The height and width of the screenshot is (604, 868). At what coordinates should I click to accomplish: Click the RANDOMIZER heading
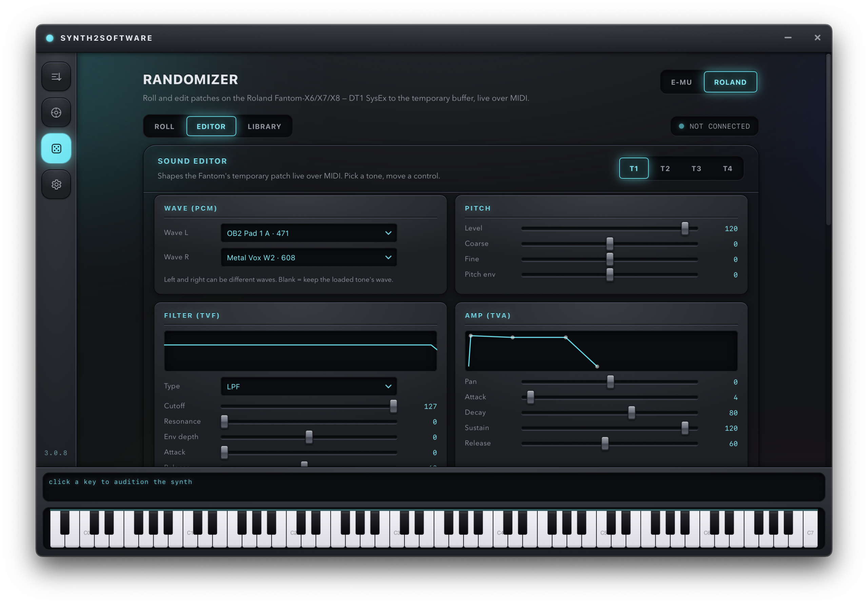[x=191, y=79]
